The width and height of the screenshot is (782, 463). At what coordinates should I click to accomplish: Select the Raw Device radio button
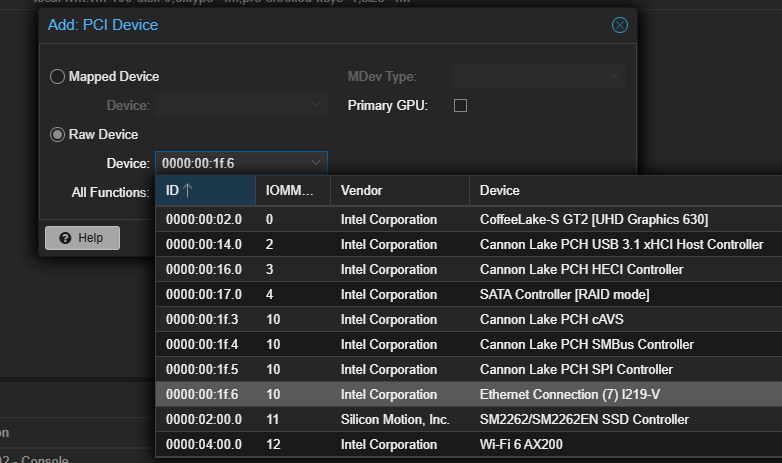coord(57,134)
